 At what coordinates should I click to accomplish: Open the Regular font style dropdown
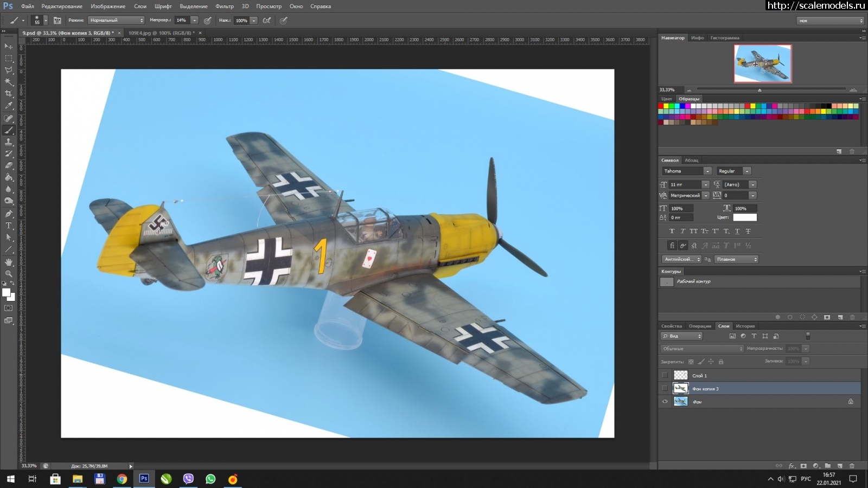point(746,171)
